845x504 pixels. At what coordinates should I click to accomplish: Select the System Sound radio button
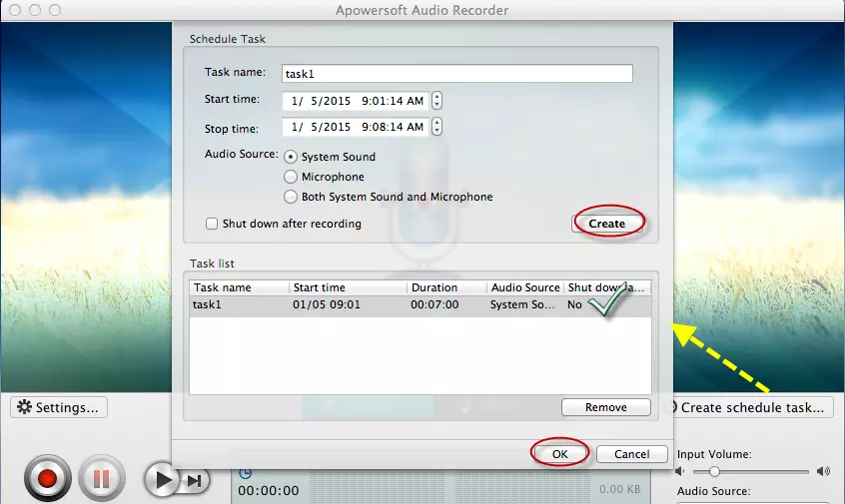coord(291,157)
